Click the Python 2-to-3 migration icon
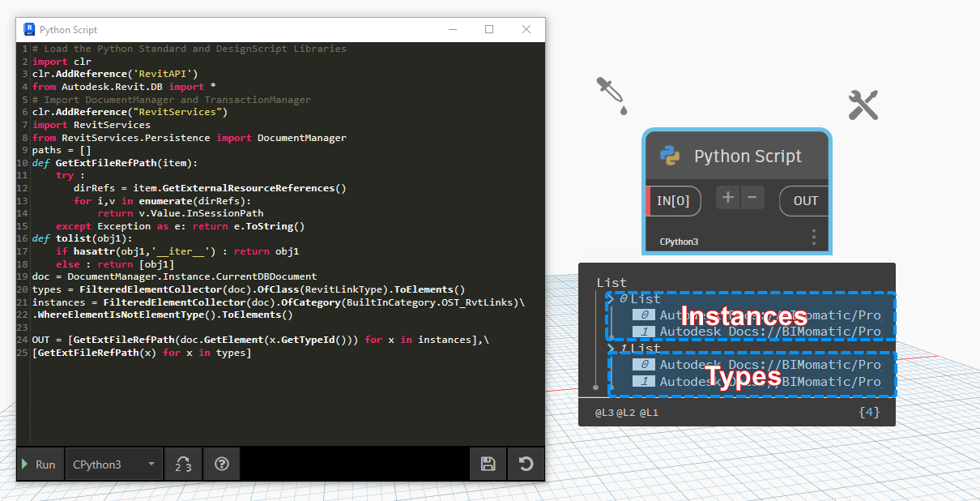This screenshot has width=980, height=501. [183, 463]
